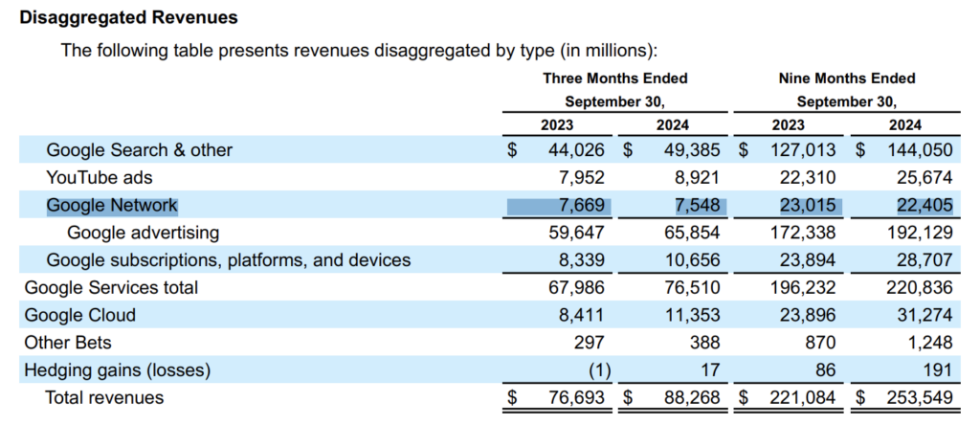The image size is (980, 425).
Task: Click the Google Services total label
Action: pyautogui.click(x=111, y=287)
